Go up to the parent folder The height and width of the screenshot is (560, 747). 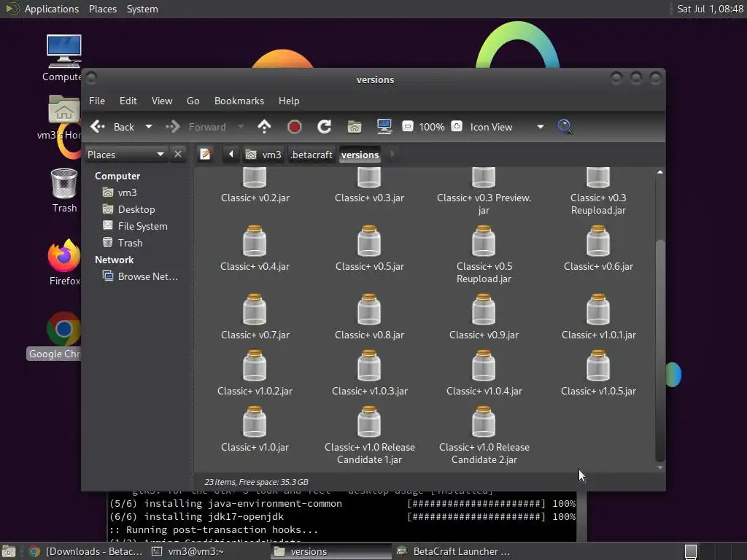[x=264, y=127]
